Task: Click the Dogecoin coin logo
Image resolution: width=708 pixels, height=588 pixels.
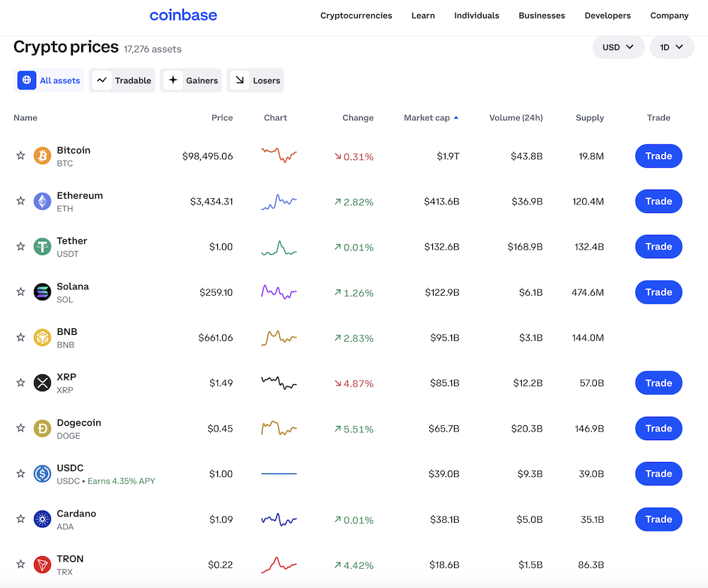Action: [42, 428]
